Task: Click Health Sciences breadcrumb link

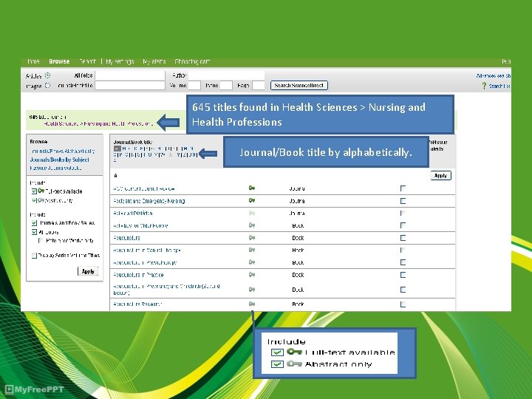Action: (61, 123)
